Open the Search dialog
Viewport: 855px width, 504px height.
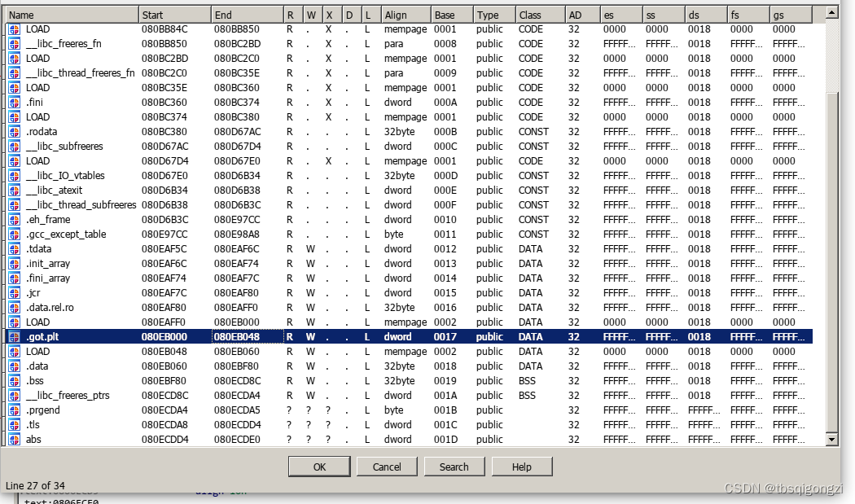(x=454, y=466)
